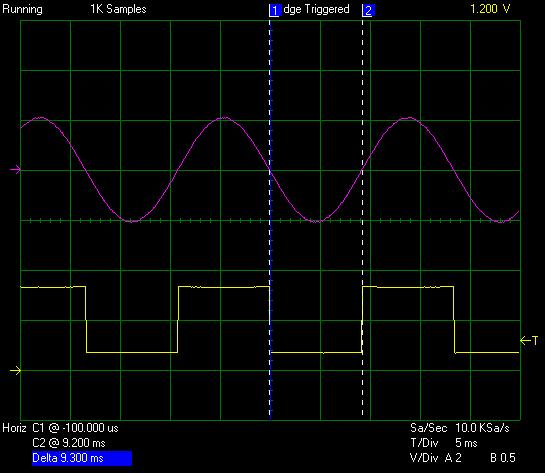This screenshot has height=473, width=545.
Task: Click the 1K Samples label
Action: point(119,9)
